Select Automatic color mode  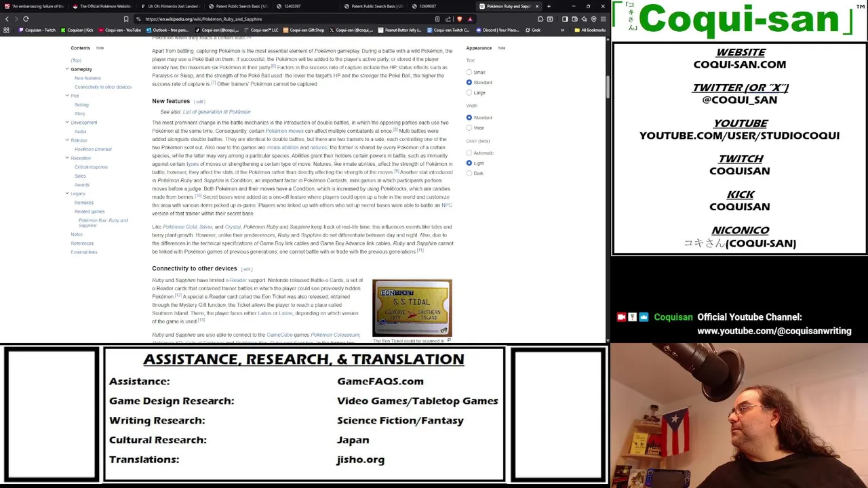click(x=469, y=152)
